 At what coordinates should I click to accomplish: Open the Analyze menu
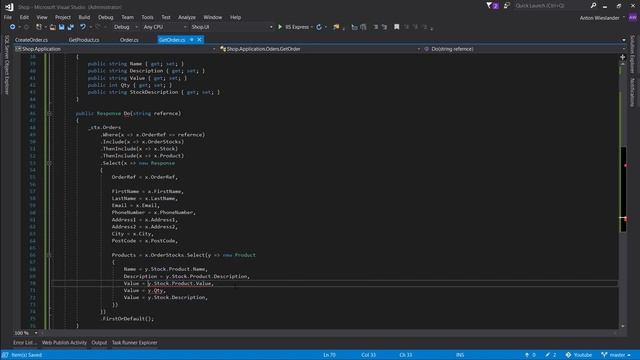click(187, 17)
